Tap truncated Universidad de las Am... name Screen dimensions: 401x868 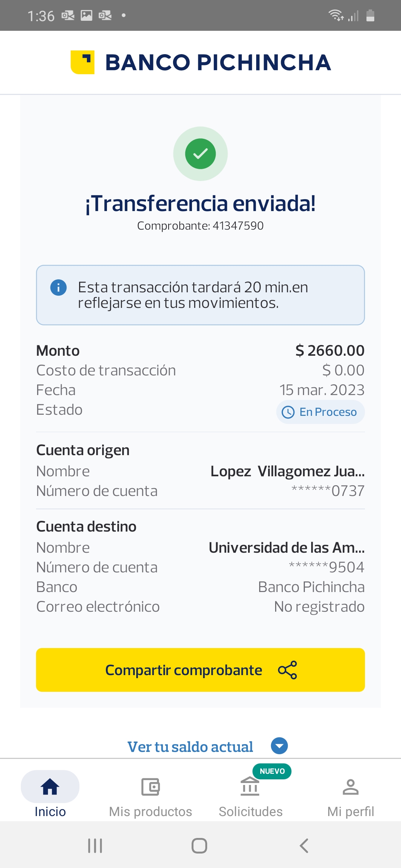[287, 548]
